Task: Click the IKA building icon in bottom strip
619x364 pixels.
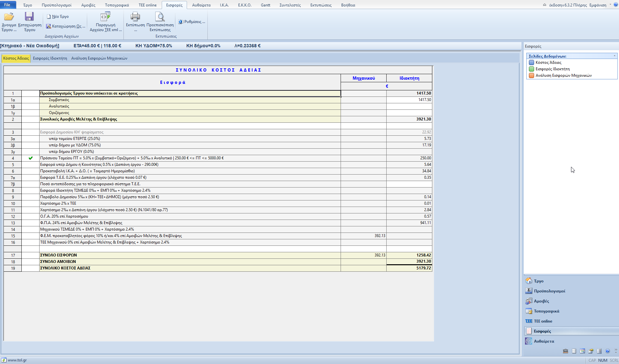Action: click(566, 351)
